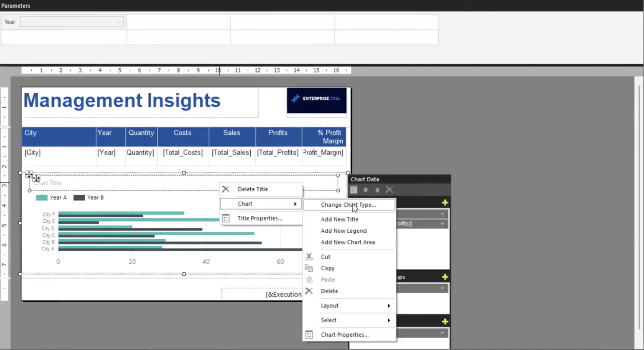Screen dimensions: 644x350
Task: Click the Parameters panel title
Action: 16,6
